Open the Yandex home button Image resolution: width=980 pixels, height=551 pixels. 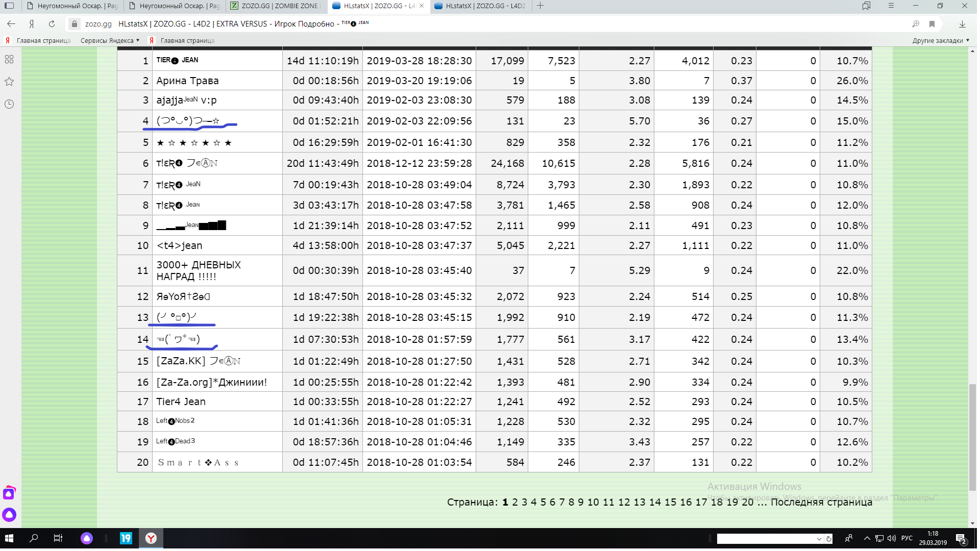point(32,24)
